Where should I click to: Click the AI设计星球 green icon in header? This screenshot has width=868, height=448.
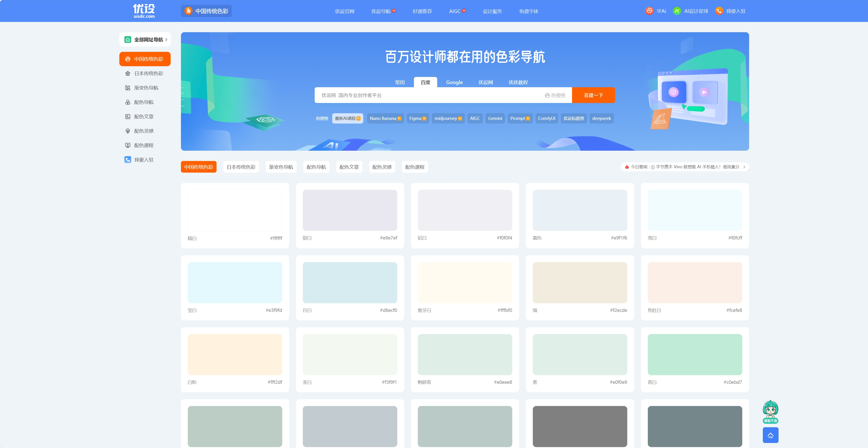677,11
